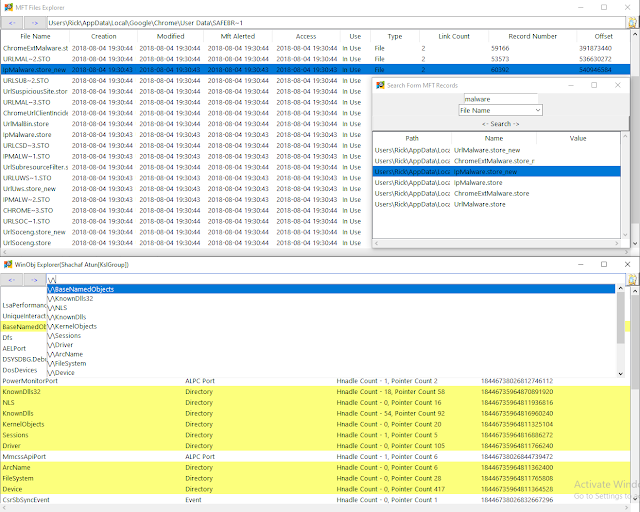The width and height of the screenshot is (640, 512).
Task: Choose \Driver in the autocomplete list
Action: click(x=331, y=345)
